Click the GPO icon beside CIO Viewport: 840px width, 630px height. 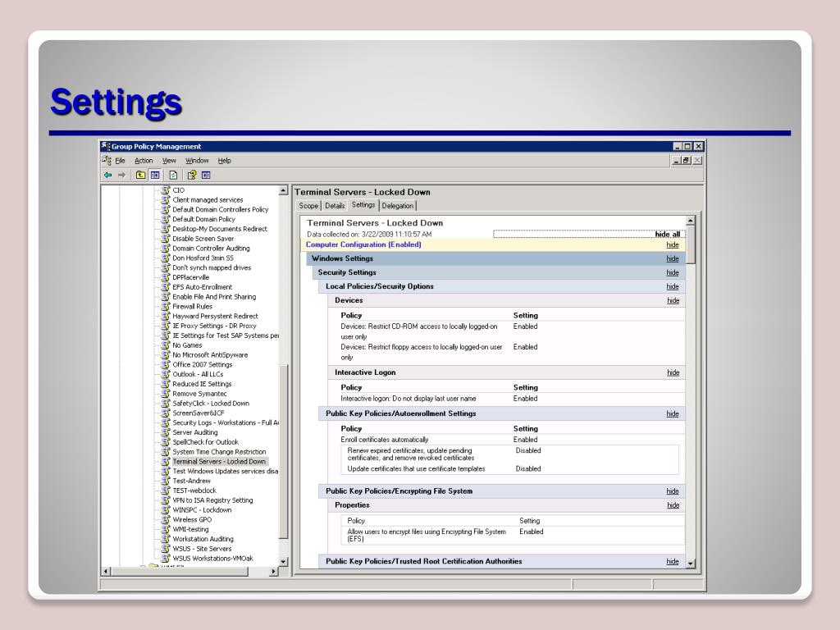166,190
